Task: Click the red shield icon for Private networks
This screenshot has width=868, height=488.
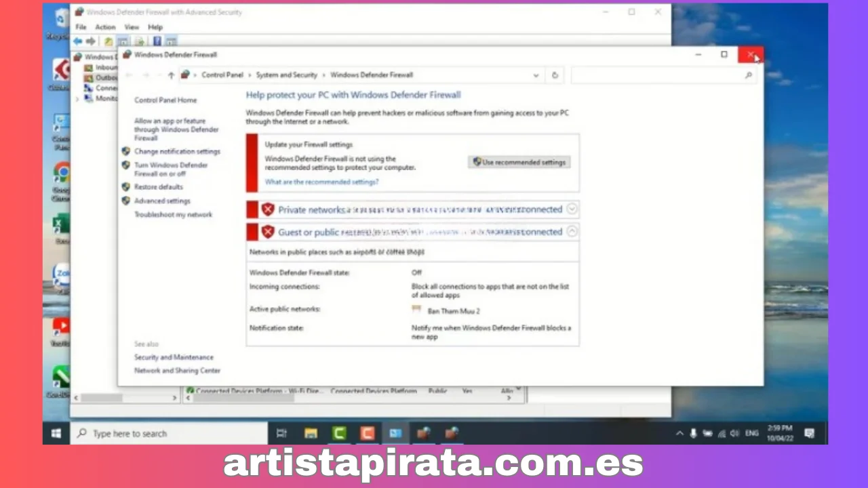Action: [x=268, y=209]
